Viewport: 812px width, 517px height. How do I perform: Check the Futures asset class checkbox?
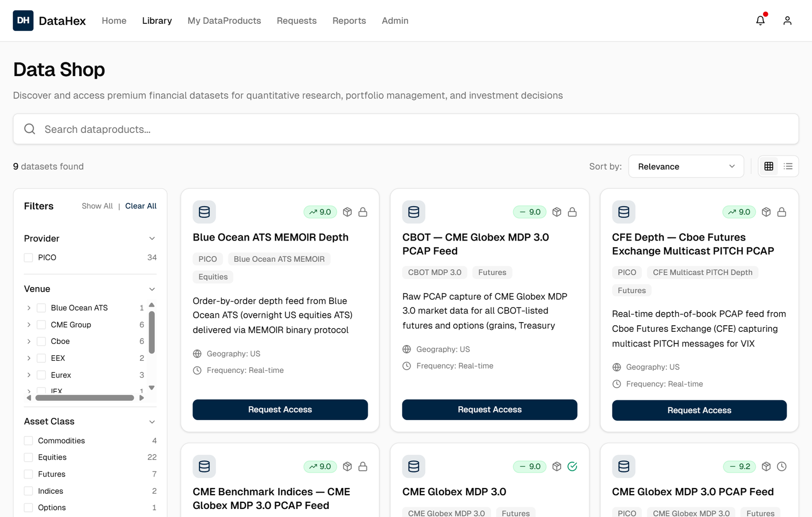[x=28, y=474]
